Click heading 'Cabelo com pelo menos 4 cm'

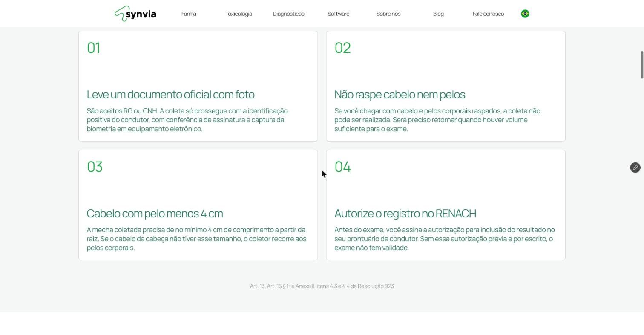pyautogui.click(x=155, y=213)
